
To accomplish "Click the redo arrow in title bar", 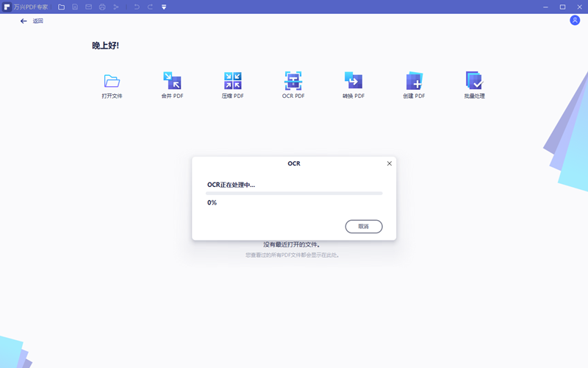I will (150, 7).
